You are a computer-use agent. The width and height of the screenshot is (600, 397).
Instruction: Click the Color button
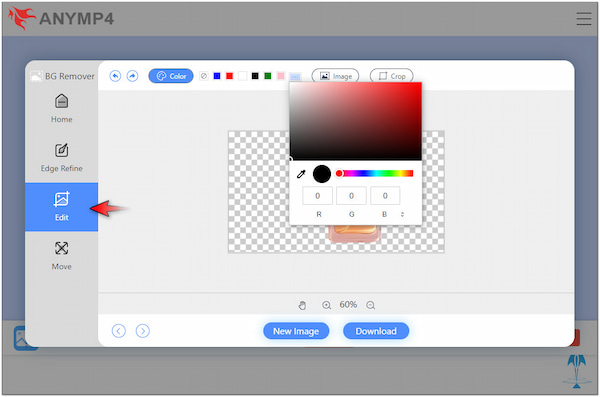pos(171,76)
